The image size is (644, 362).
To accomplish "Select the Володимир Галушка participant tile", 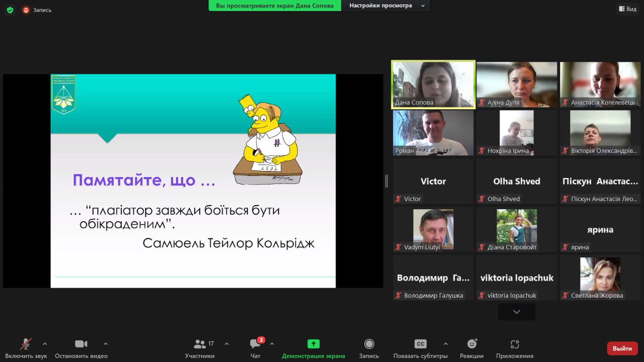I will click(433, 278).
